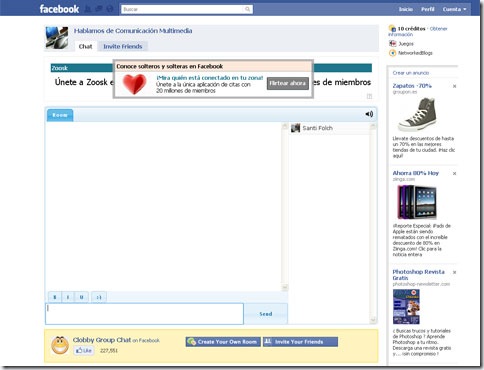Open the smiley emoticon picker
The image size is (484, 370).
(99, 297)
